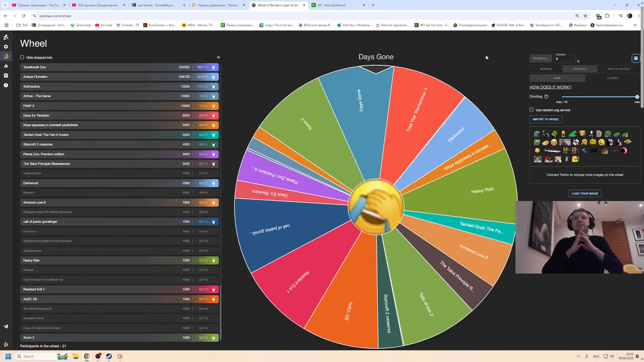Highlight the AoE2: DE lot icon

tap(213, 299)
